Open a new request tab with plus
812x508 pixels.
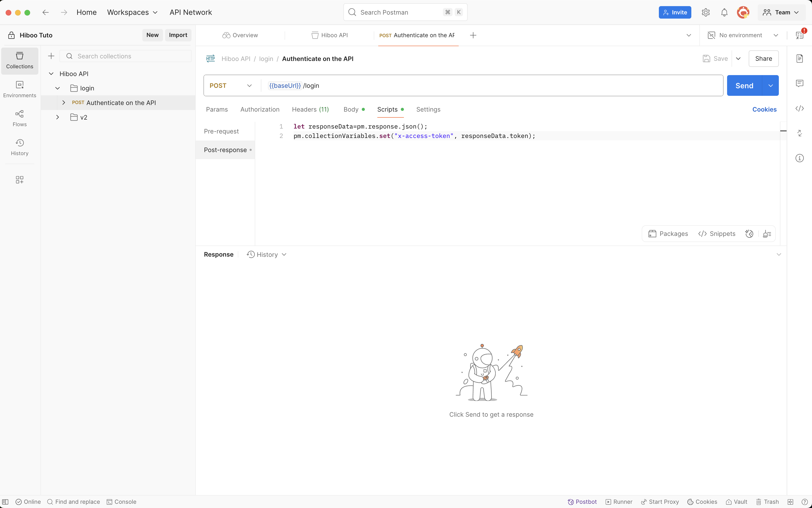473,35
